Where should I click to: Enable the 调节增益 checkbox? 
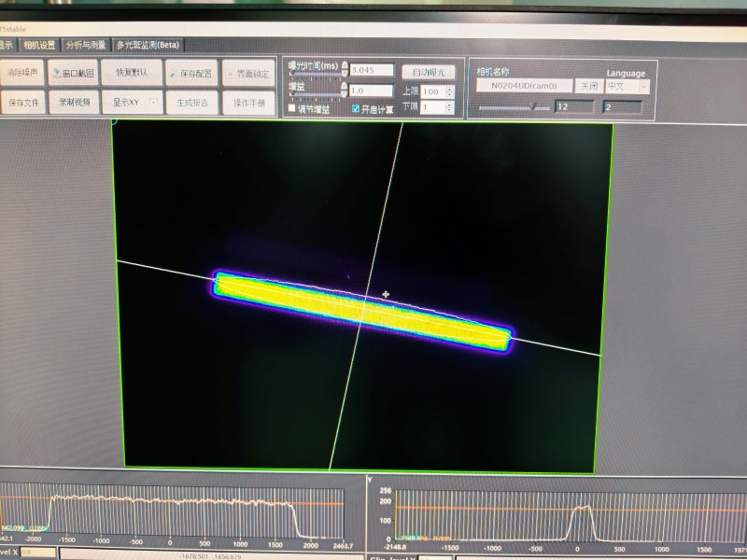click(292, 109)
